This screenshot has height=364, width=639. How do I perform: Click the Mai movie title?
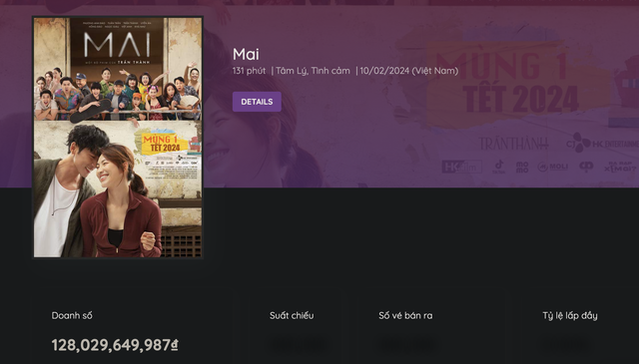click(246, 54)
